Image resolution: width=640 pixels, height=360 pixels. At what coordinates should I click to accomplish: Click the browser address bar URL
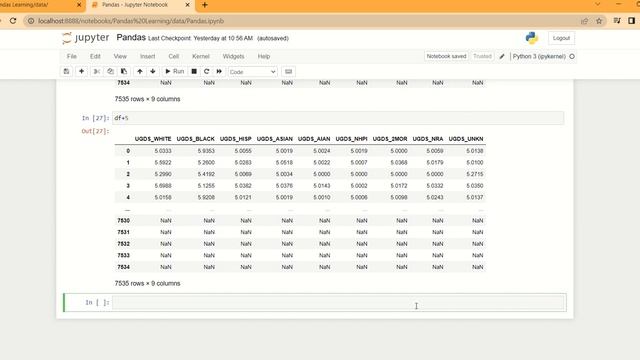[131, 21]
